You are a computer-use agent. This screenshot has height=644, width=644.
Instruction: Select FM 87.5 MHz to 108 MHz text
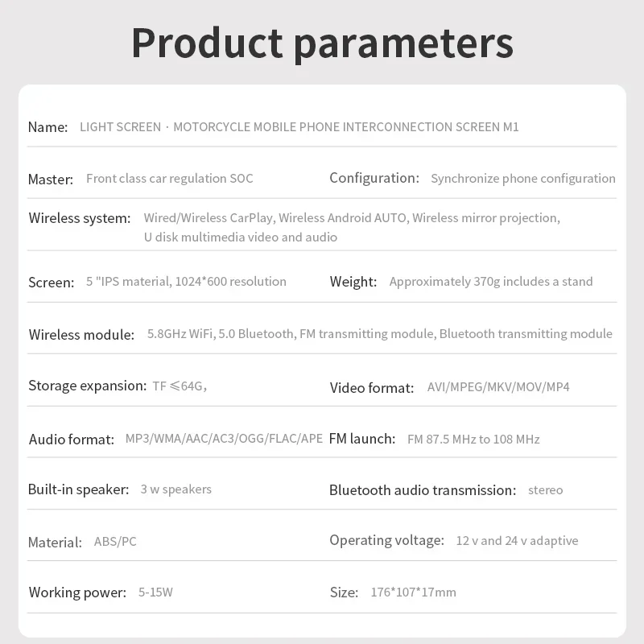click(x=473, y=439)
